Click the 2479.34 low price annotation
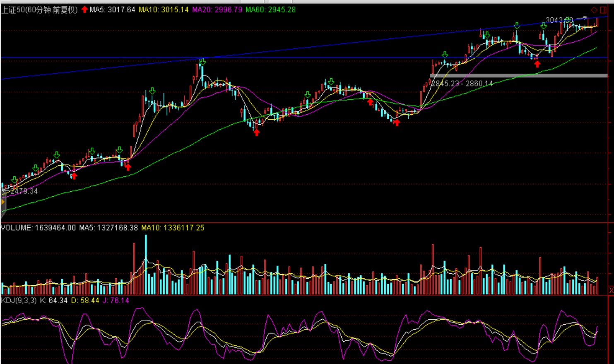This screenshot has width=614, height=364. point(24,191)
